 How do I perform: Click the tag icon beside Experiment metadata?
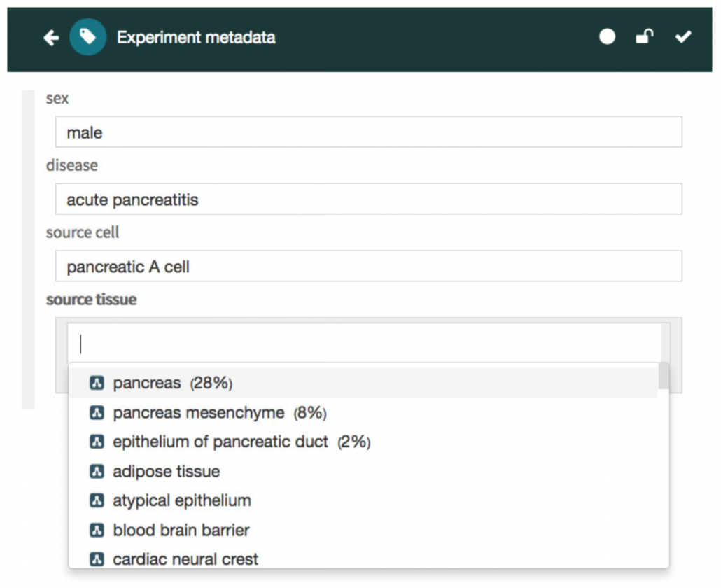click(x=87, y=37)
